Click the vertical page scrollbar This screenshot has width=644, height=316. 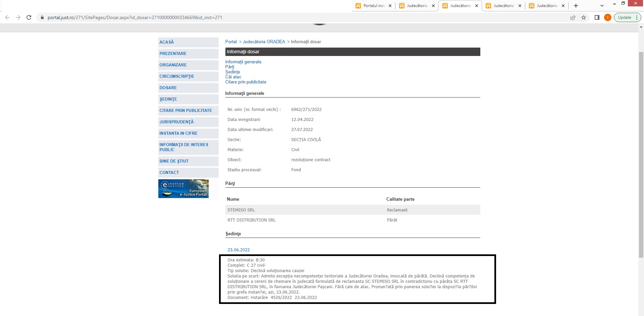[641, 154]
